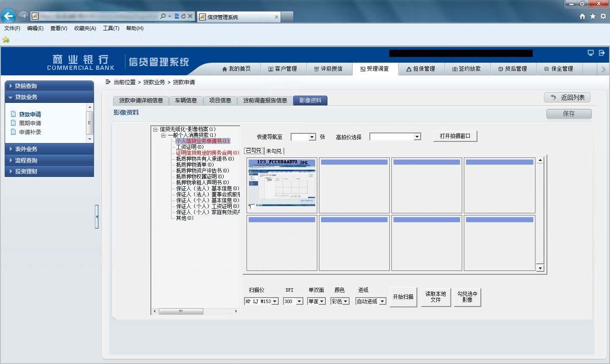Viewport: 610px width, 364px height.
Task: Close the 信贷管理系统 browser tab
Action: (x=277, y=17)
